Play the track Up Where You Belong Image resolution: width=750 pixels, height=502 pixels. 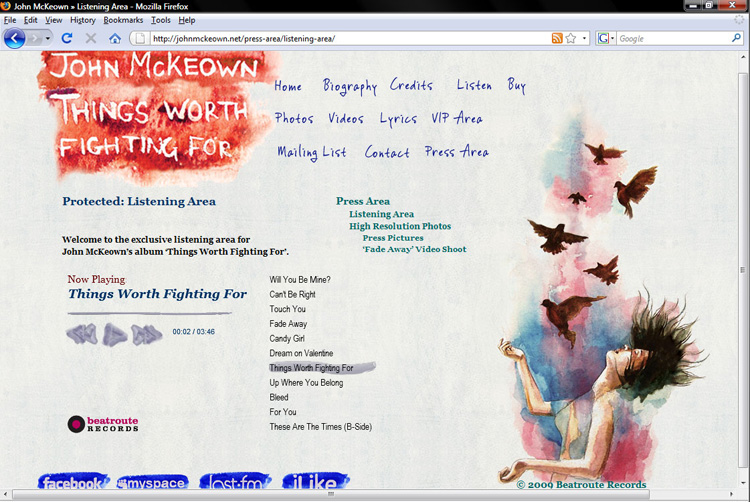click(x=306, y=383)
